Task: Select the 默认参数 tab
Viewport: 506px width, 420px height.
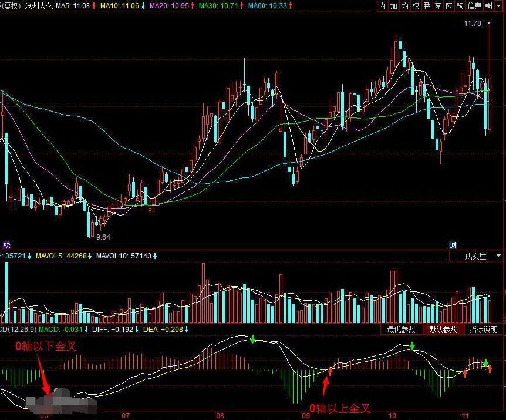Action: click(x=443, y=330)
